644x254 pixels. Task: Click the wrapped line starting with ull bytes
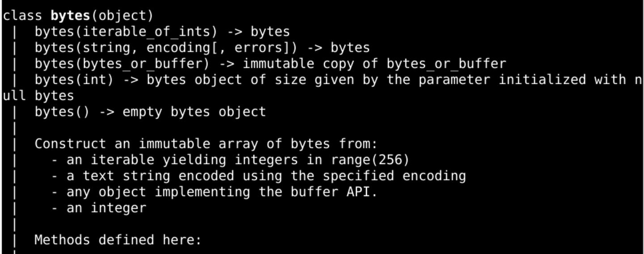(38, 96)
